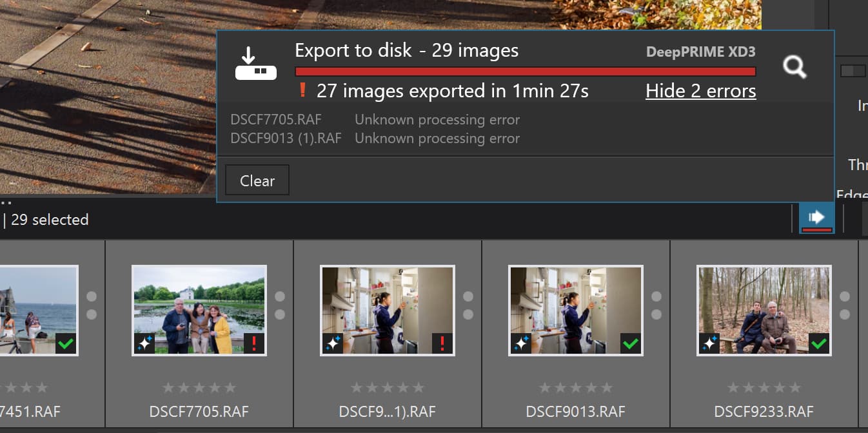Click the sparkle icon on DSCF9233.RAF thumbnail
Viewport: 868px width, 433px height.
pos(709,344)
